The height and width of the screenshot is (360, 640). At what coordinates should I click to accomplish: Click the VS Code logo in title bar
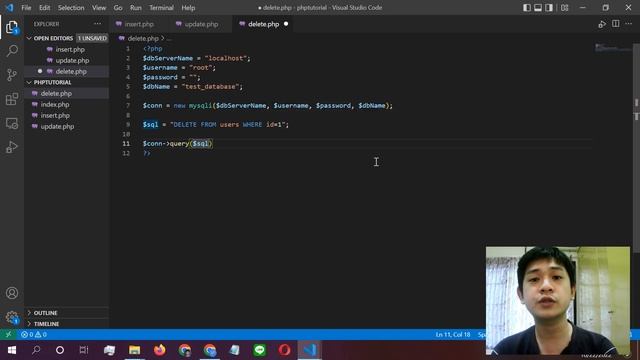coord(9,8)
